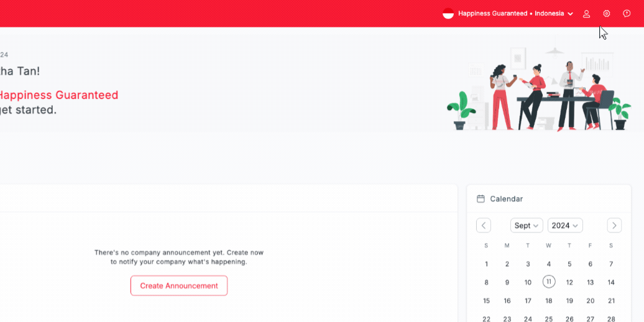The width and height of the screenshot is (644, 322).
Task: Open the Sept month dropdown
Action: (527, 226)
